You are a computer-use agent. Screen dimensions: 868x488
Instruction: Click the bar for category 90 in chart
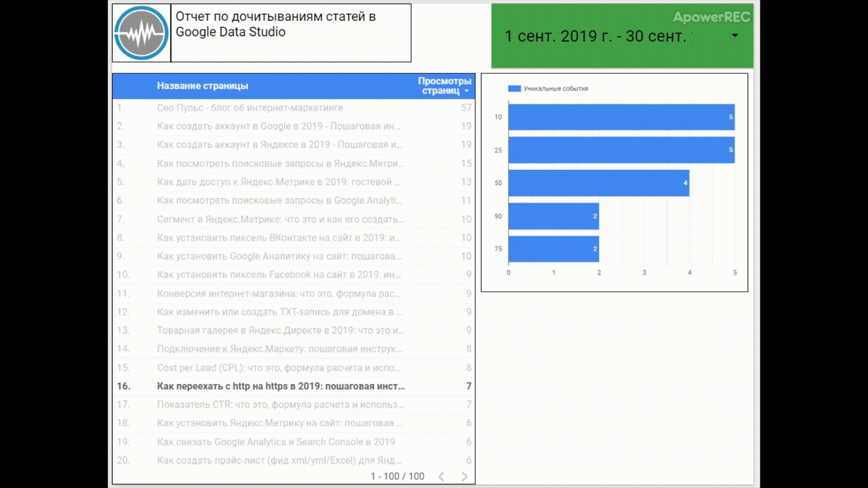click(x=553, y=216)
